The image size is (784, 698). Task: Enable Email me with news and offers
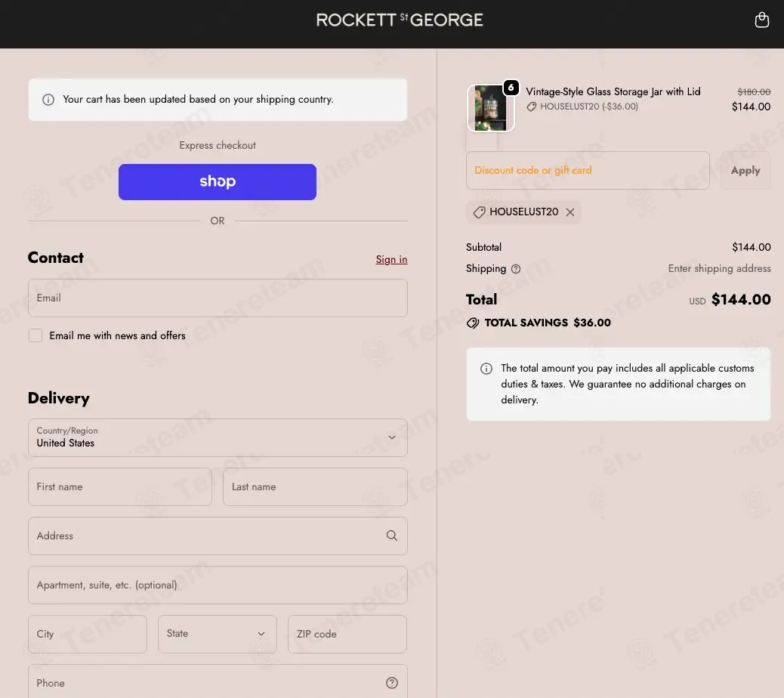click(35, 335)
